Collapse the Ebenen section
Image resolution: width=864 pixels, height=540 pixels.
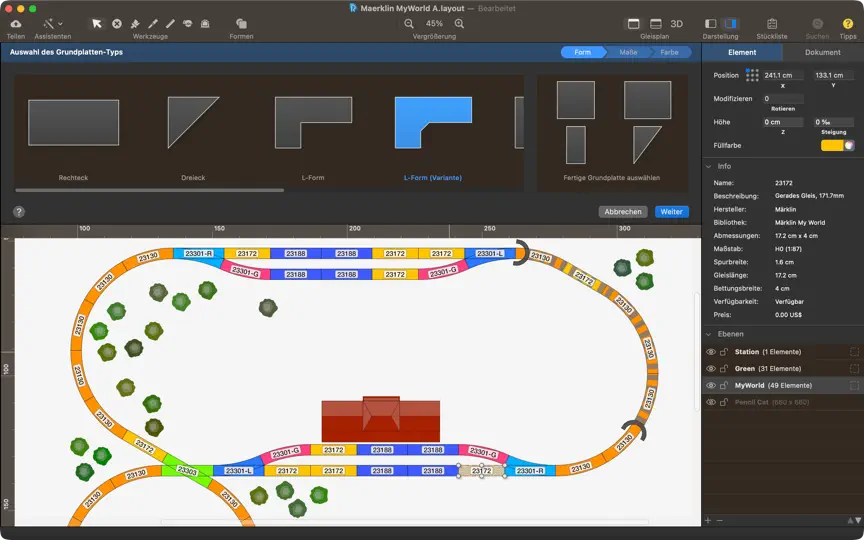[x=709, y=334]
